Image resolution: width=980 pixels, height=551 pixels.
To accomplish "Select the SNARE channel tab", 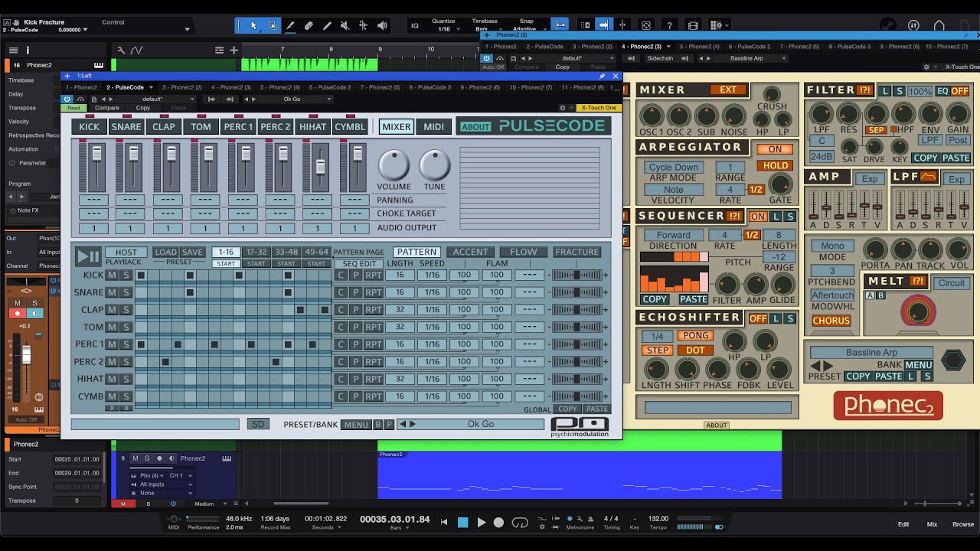I will pyautogui.click(x=126, y=126).
